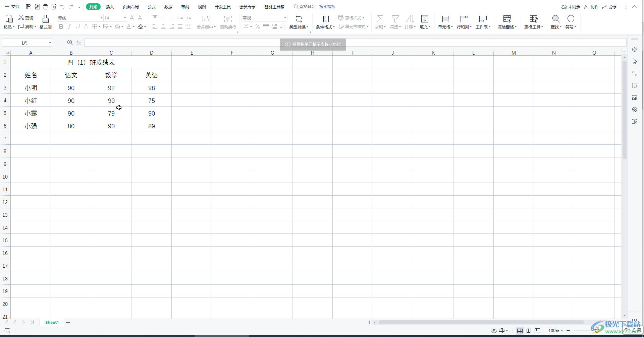The height and width of the screenshot is (337, 644).
Task: Click the Share (分享) button
Action: pyautogui.click(x=610, y=7)
